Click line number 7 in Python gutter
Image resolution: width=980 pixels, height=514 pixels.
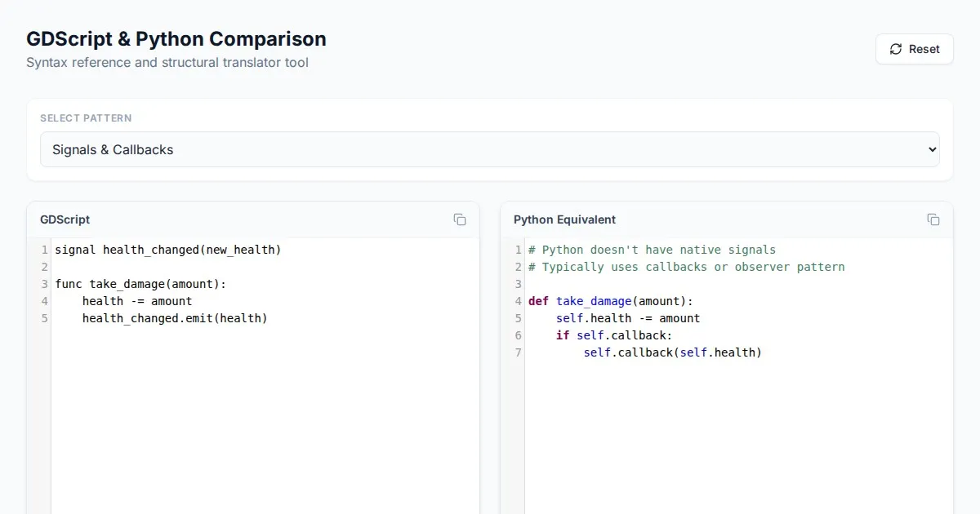point(518,352)
